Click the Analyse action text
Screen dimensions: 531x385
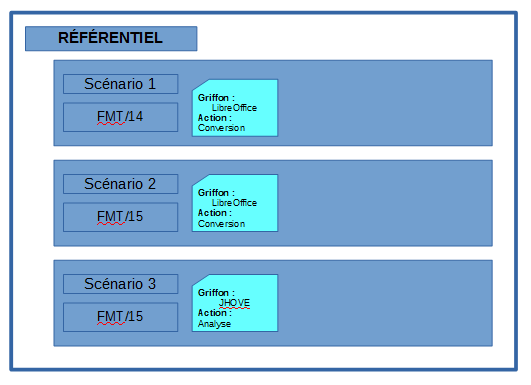[214, 324]
